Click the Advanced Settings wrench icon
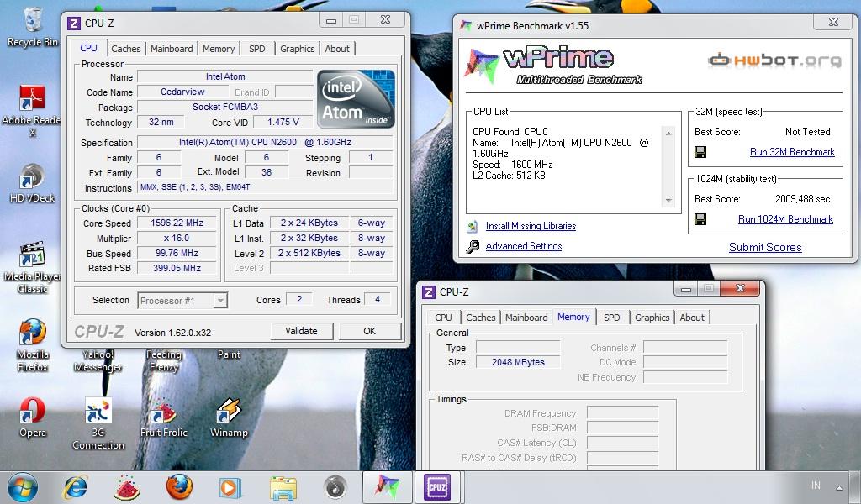This screenshot has width=861, height=504. pyautogui.click(x=473, y=247)
